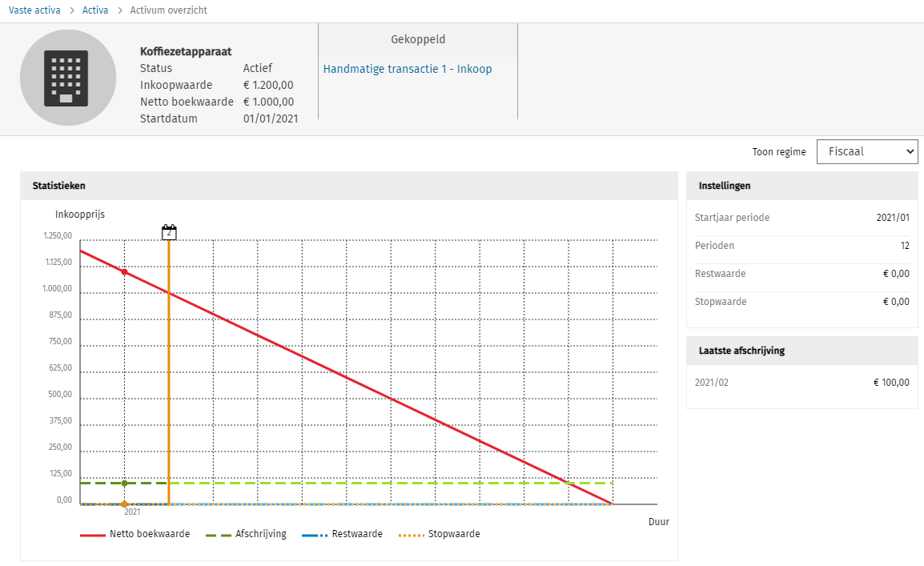Toggle the Netto boekwaarde legend series
This screenshot has height=566, width=924.
tap(135, 534)
